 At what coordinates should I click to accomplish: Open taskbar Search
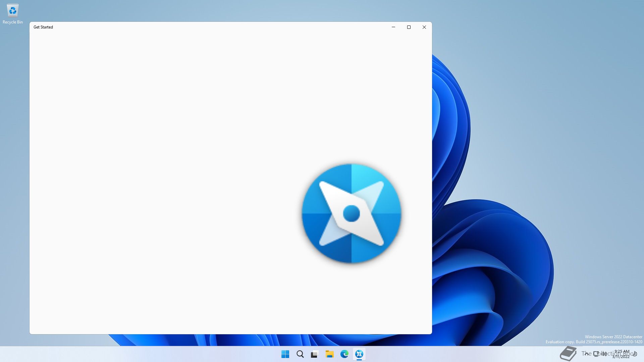pyautogui.click(x=300, y=354)
